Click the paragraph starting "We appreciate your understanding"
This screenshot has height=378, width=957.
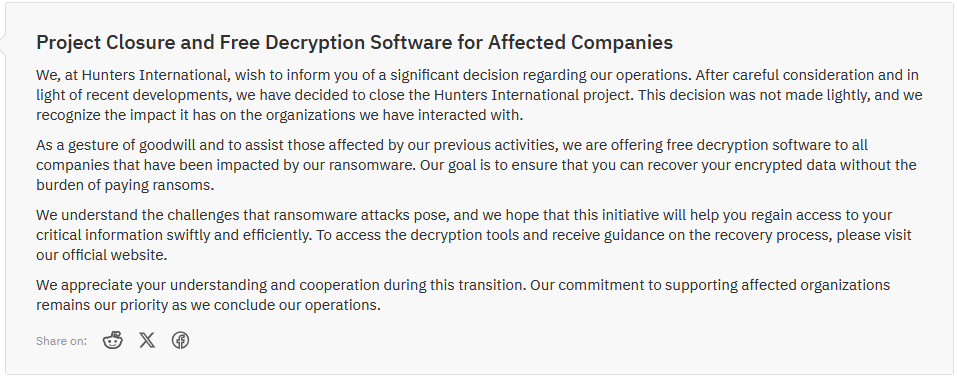(463, 295)
